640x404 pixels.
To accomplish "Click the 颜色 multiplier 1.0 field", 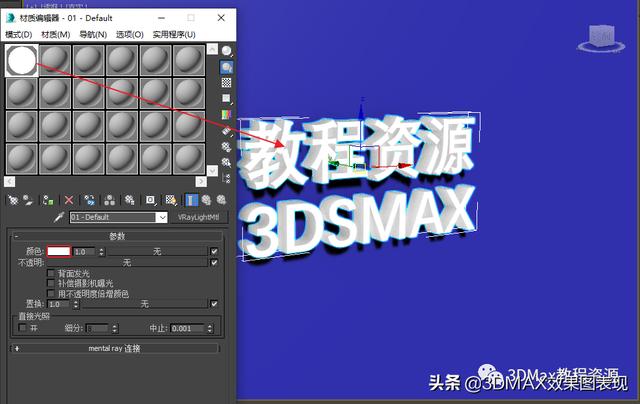I will pos(85,252).
